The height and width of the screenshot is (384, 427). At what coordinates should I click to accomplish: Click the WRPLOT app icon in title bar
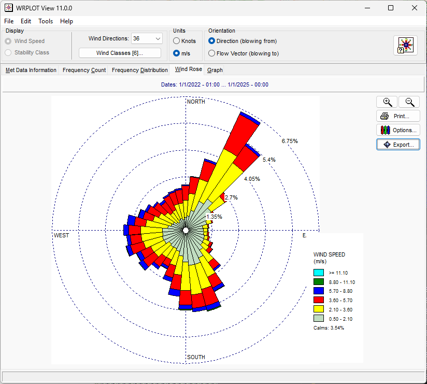(8, 8)
